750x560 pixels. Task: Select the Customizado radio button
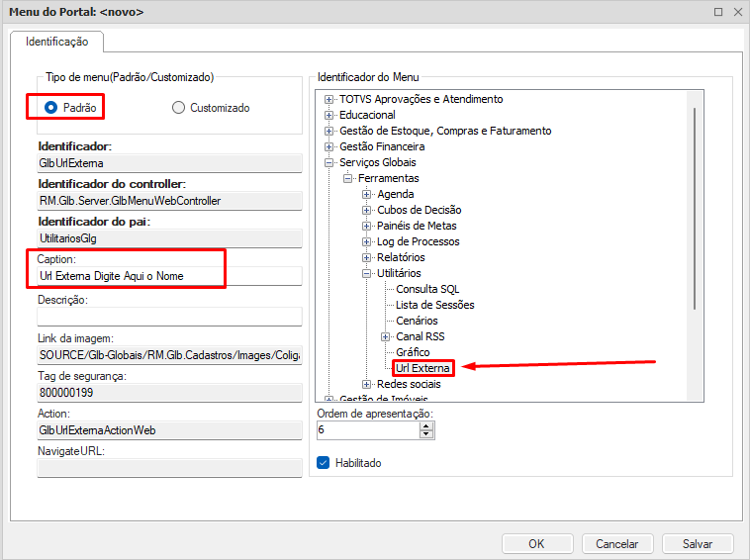178,108
